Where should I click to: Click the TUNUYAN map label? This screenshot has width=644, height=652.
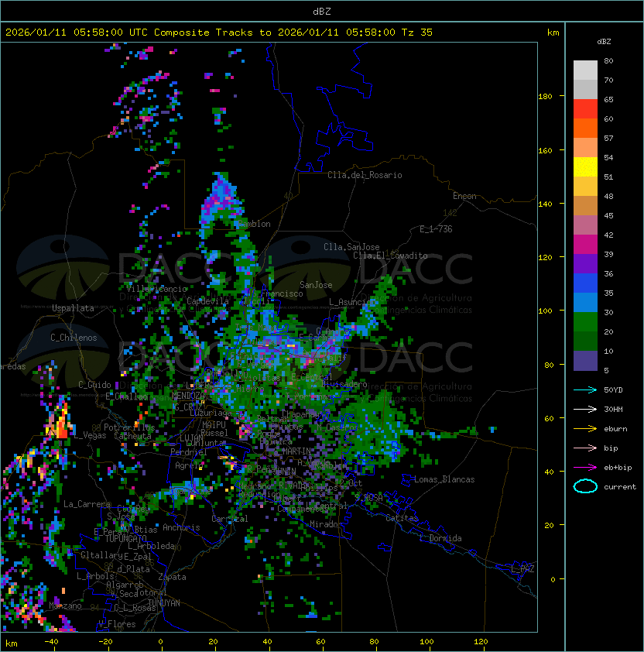[x=164, y=603]
